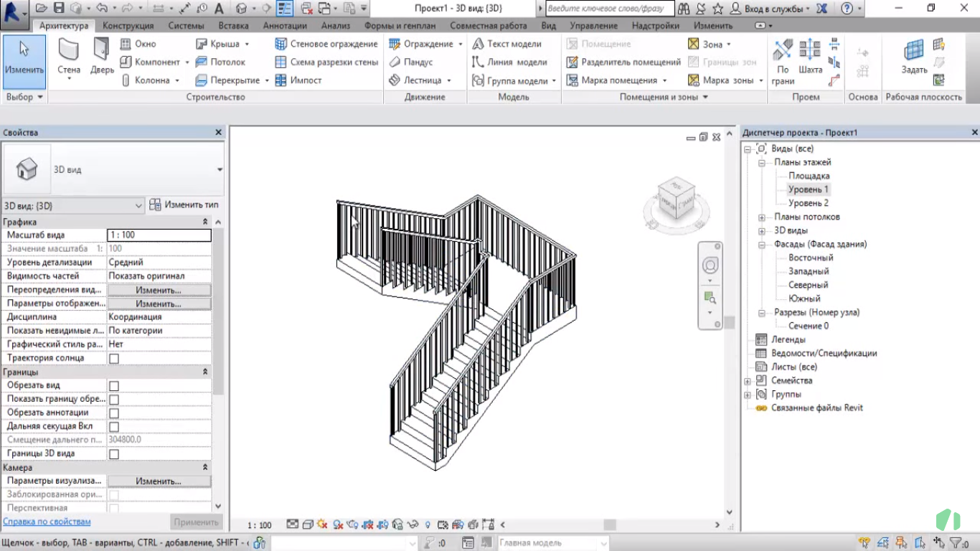Viewport: 980px width, 551px height.
Task: Click the Изменить (Modify) arrow tool
Action: tap(24, 57)
